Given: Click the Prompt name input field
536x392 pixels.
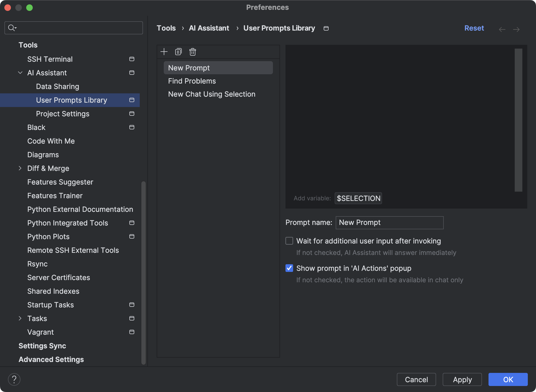Looking at the screenshot, I should click(x=389, y=222).
